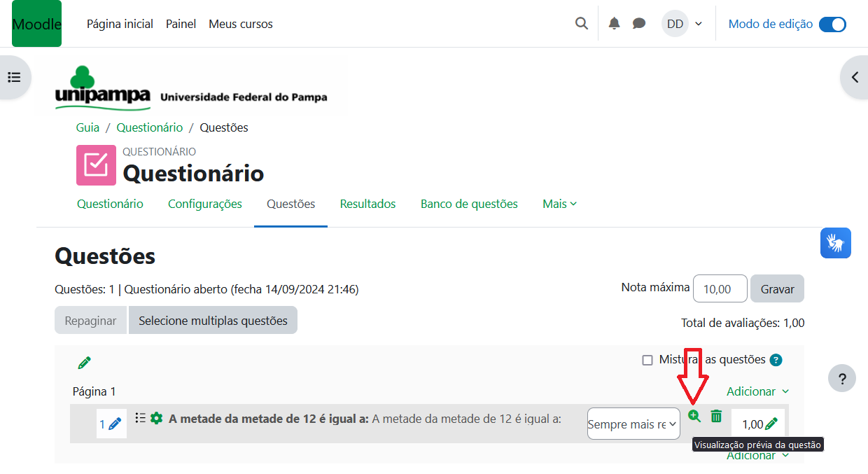Viewport: 868px width, 474px height.
Task: Delete the question using trash icon
Action: (x=716, y=416)
